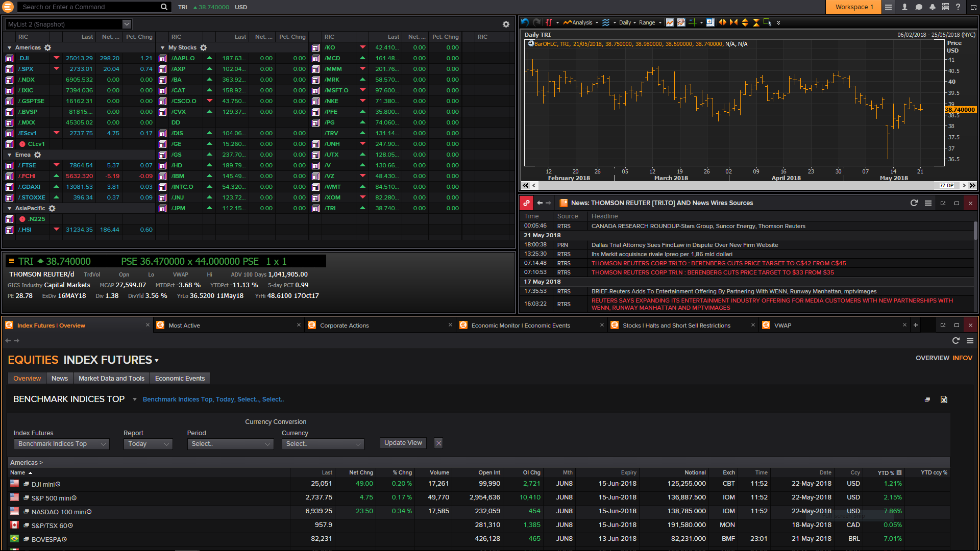Collapse the Emea group in watchlist
This screenshot has height=551, width=980.
(x=10, y=155)
